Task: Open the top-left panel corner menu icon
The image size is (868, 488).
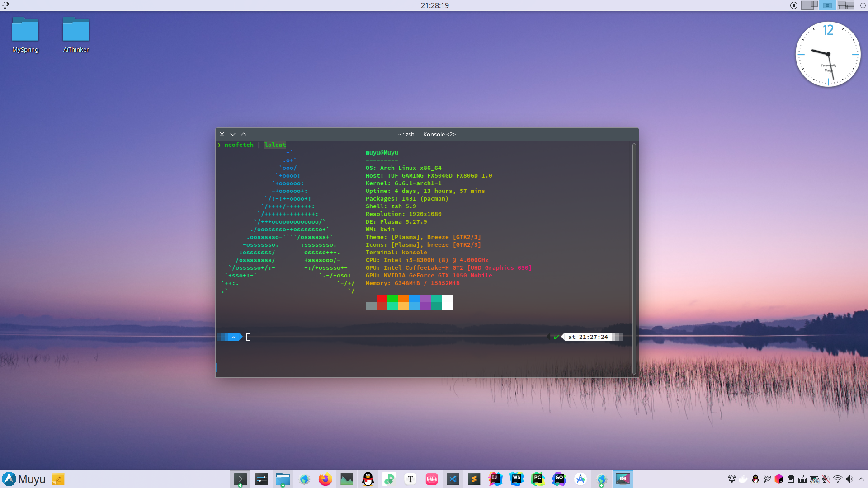Action: pyautogui.click(x=6, y=5)
